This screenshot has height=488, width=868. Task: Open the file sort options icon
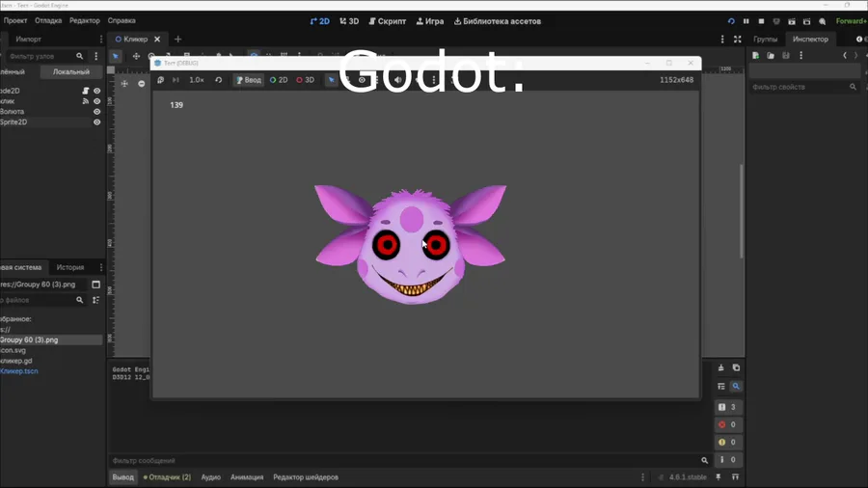(95, 300)
